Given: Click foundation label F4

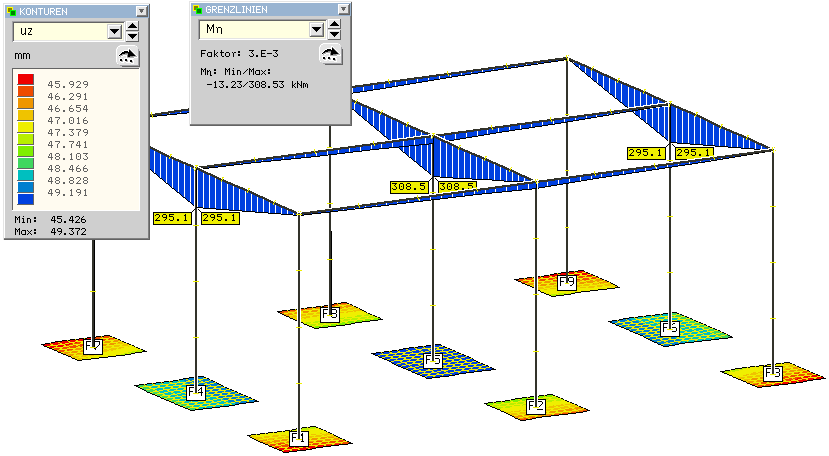Looking at the screenshot, I should click(196, 393).
